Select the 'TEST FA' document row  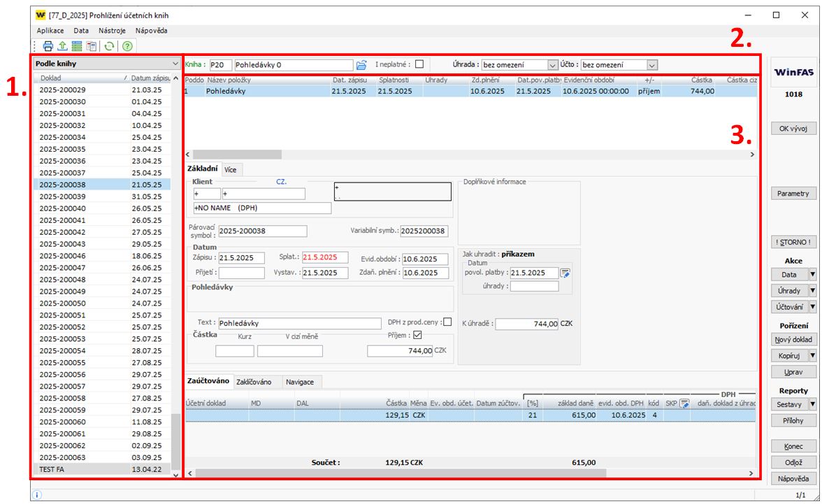tap(102, 469)
